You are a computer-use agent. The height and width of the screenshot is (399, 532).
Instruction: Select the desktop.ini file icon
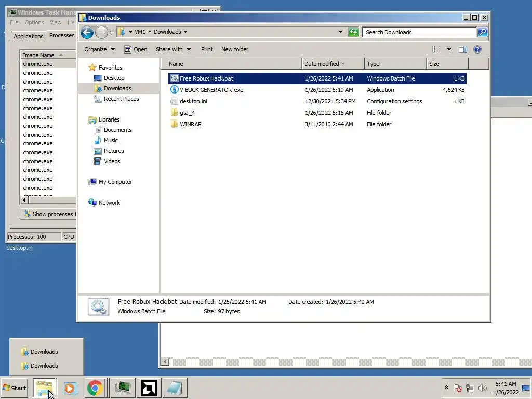pyautogui.click(x=174, y=101)
